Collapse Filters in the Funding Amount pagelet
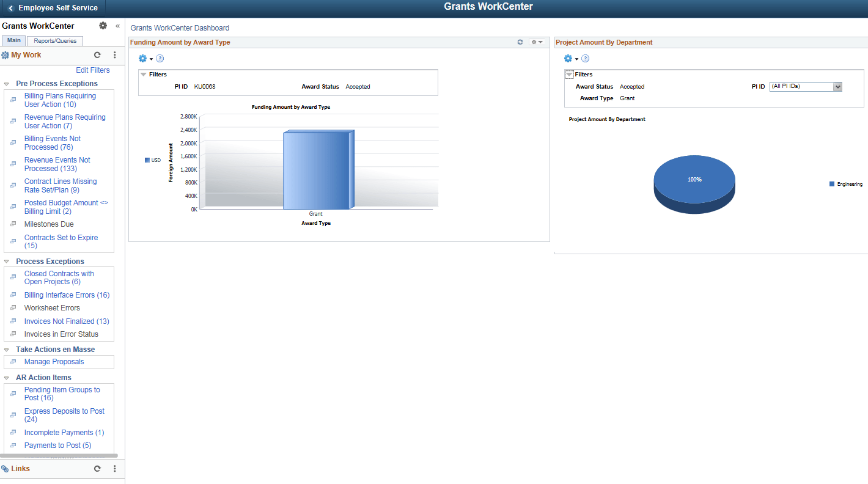868x484 pixels. [x=144, y=75]
